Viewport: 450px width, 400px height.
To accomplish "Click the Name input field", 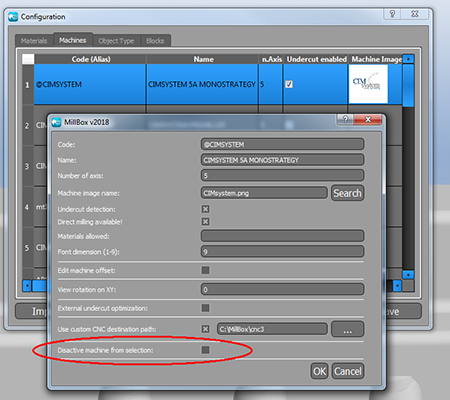I will click(282, 160).
